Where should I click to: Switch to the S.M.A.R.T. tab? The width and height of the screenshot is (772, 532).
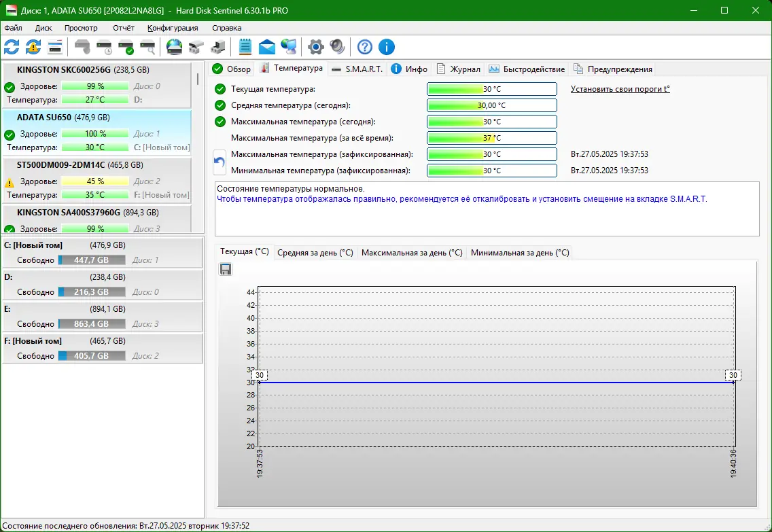click(357, 69)
